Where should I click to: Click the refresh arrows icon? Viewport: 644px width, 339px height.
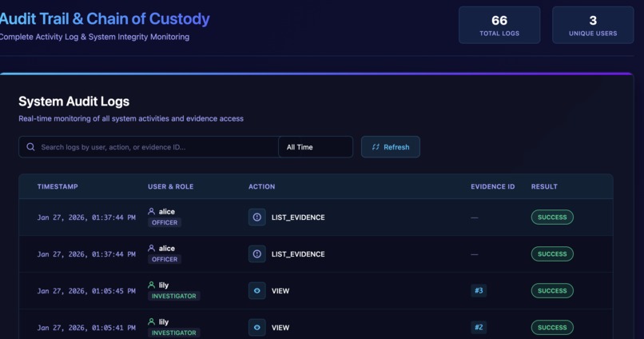[x=376, y=146]
